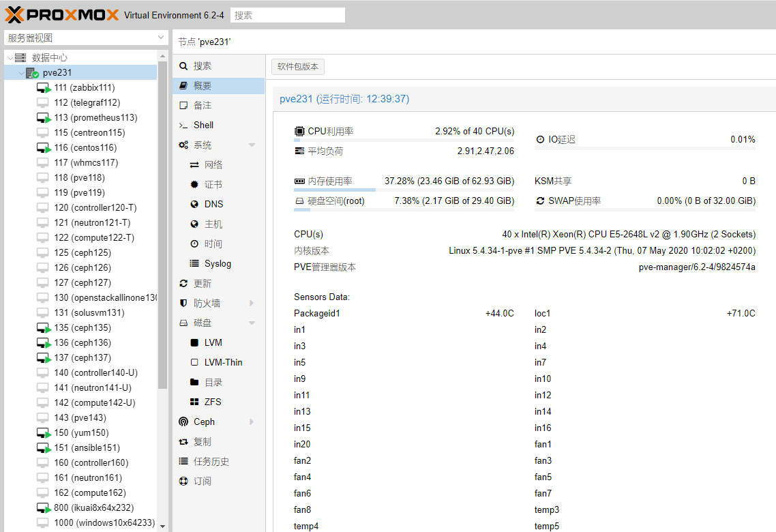776x532 pixels.
Task: Click the pve-manager/6.2-4/9824574a version text
Action: pos(697,267)
